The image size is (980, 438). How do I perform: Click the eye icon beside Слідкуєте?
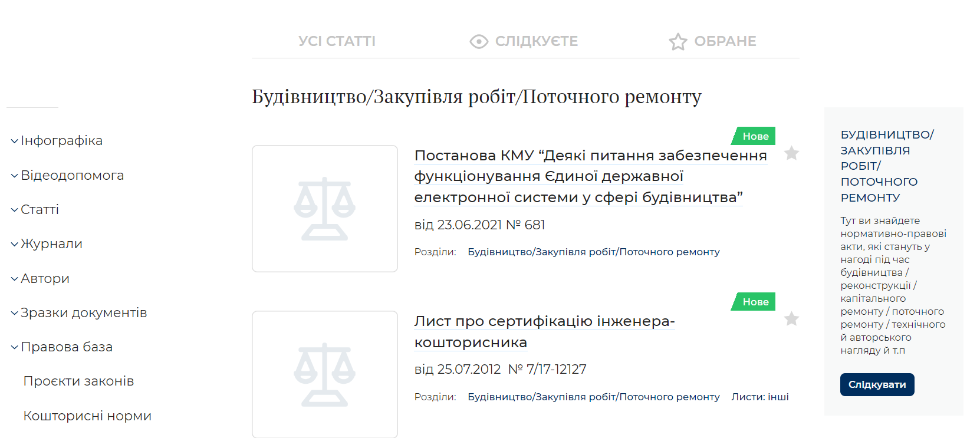pyautogui.click(x=479, y=41)
